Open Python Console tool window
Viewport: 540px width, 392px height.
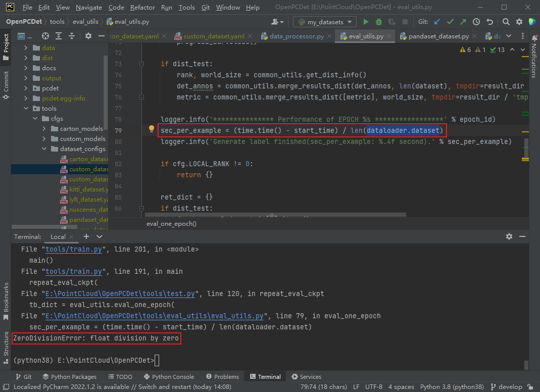tap(169, 376)
